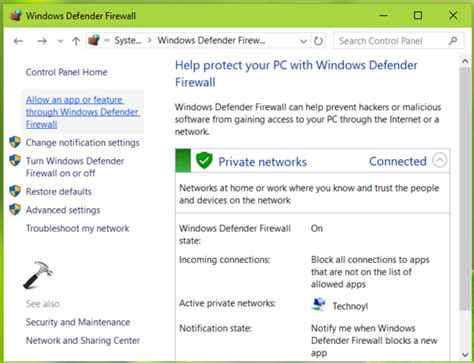Screen dimensions: 474x363
Task: Click shield icon beside Restore defaults
Action: [x=15, y=191]
